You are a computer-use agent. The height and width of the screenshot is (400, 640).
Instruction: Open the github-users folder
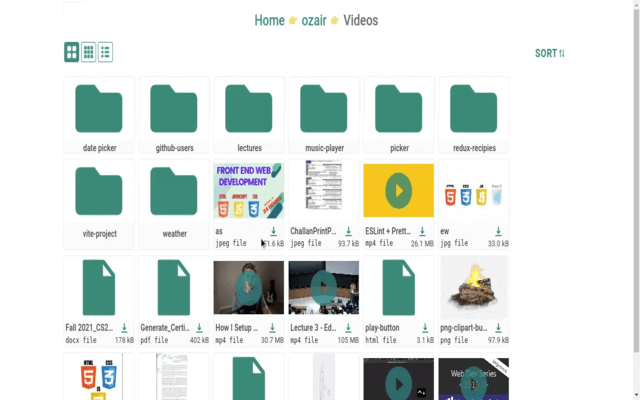click(x=174, y=109)
